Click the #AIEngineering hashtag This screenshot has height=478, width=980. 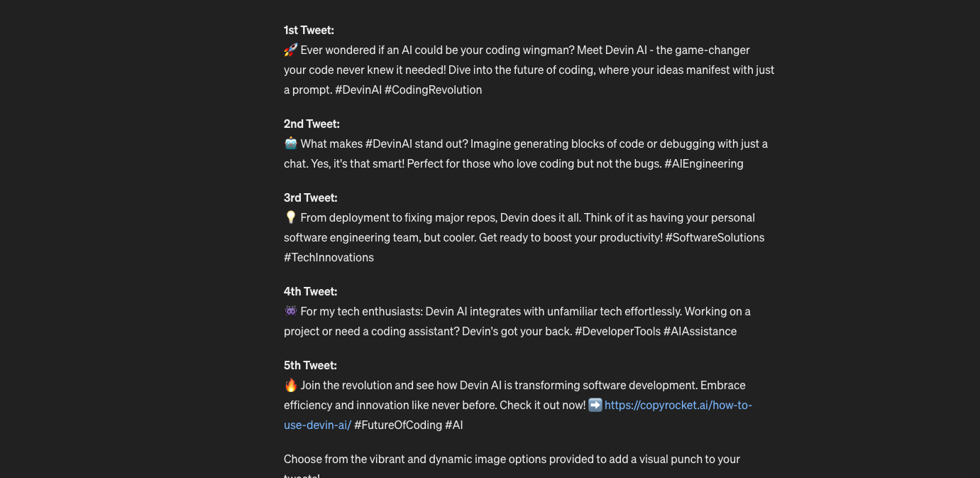703,163
